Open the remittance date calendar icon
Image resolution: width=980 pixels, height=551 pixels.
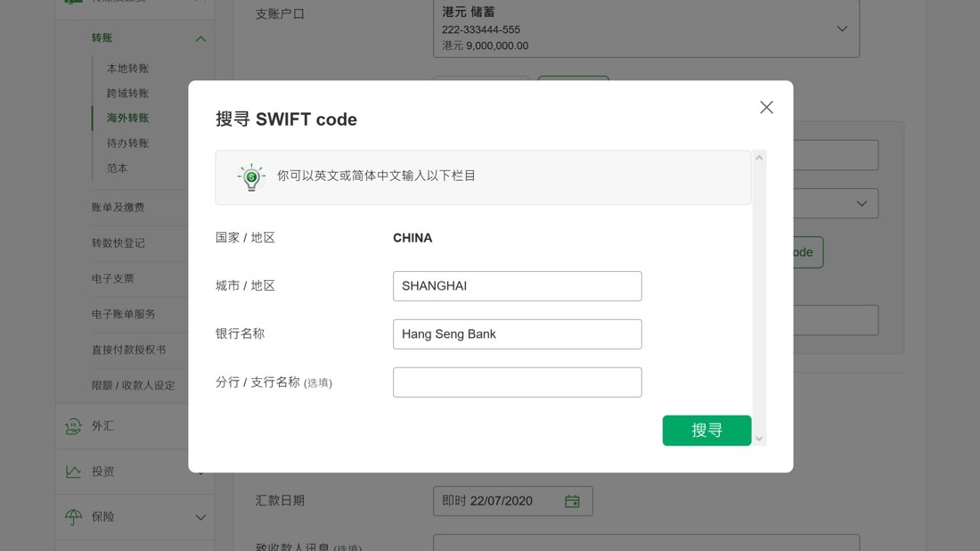(x=572, y=501)
